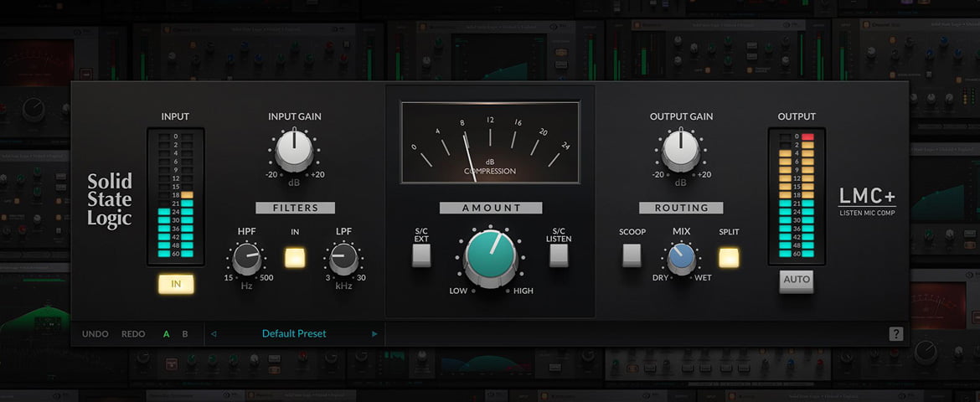
Task: Click the AMOUNT section label
Action: pyautogui.click(x=491, y=208)
